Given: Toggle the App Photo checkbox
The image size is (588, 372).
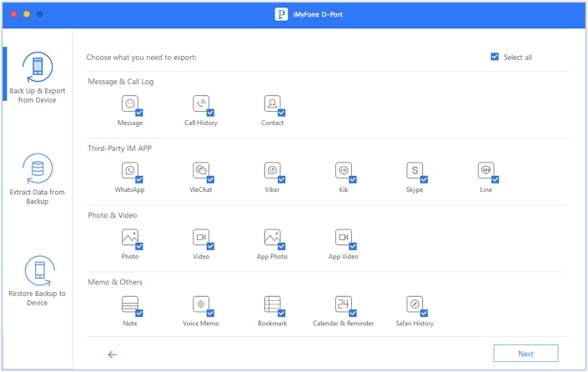Looking at the screenshot, I should (282, 246).
